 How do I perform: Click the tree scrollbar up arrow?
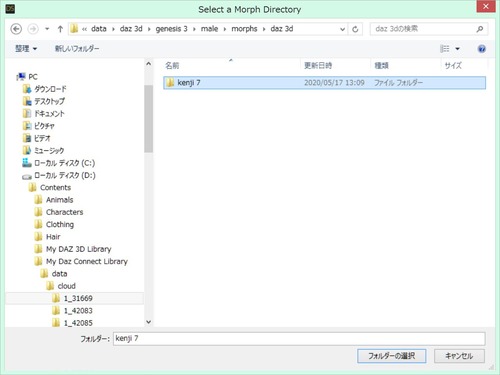(x=149, y=64)
